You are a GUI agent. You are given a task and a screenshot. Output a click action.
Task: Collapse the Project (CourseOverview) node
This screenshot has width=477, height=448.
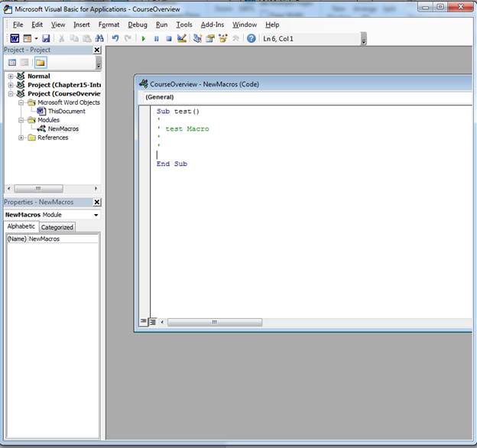[x=11, y=94]
